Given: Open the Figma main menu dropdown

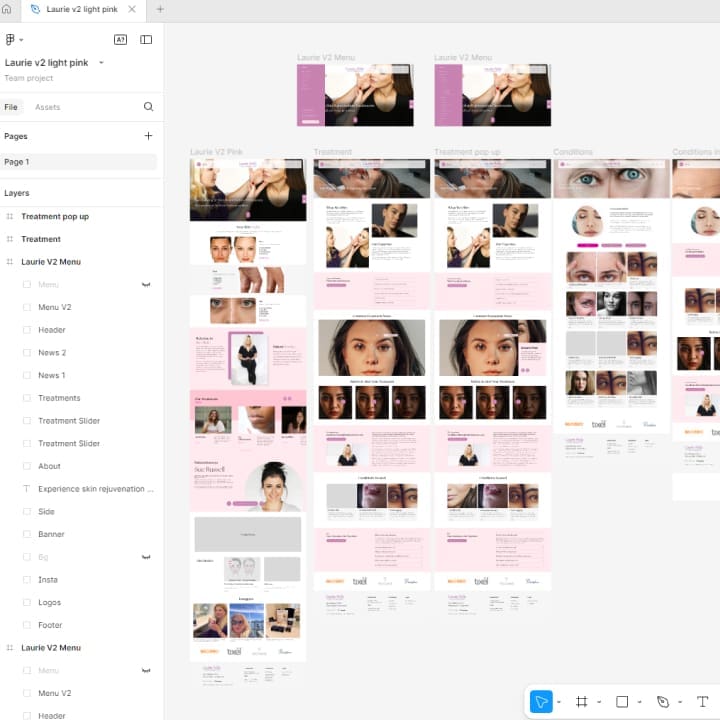Looking at the screenshot, I should click(x=14, y=40).
